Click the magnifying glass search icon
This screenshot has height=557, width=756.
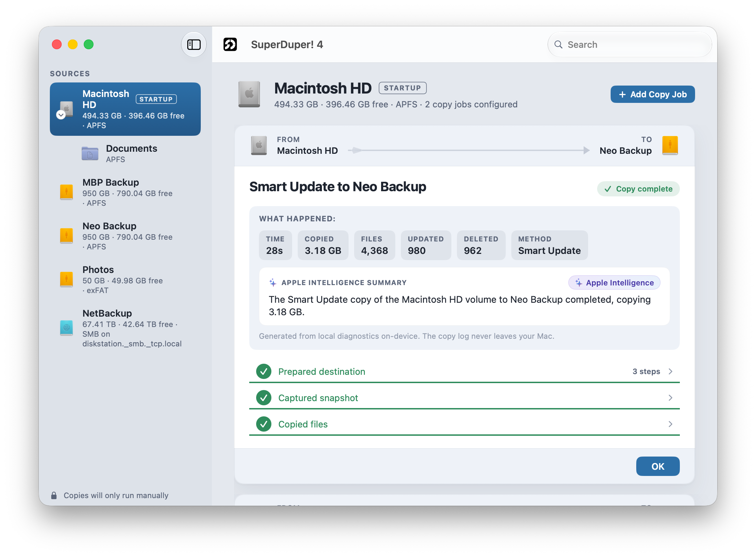pos(558,44)
